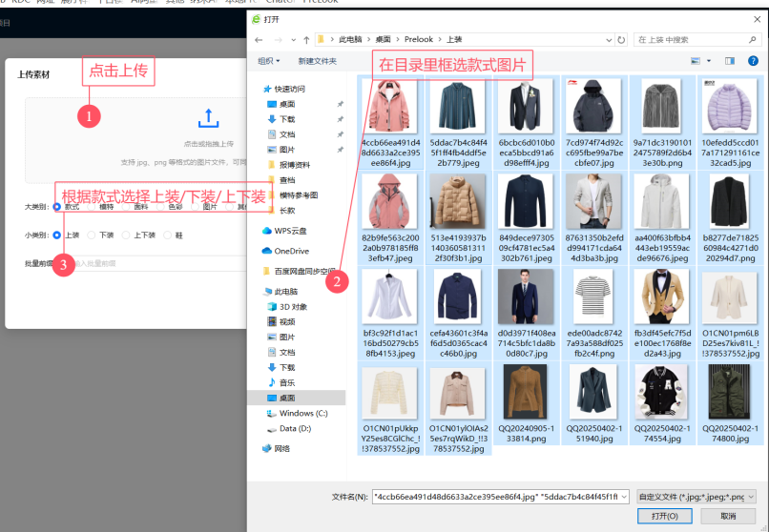The width and height of the screenshot is (769, 532).
Task: Click 新建文件夹 in the dialog toolbar
Action: pyautogui.click(x=317, y=61)
